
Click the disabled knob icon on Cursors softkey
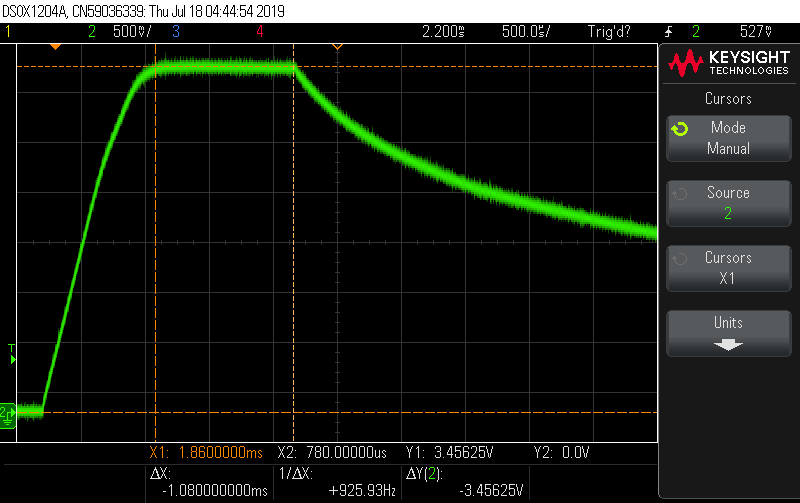click(x=680, y=259)
